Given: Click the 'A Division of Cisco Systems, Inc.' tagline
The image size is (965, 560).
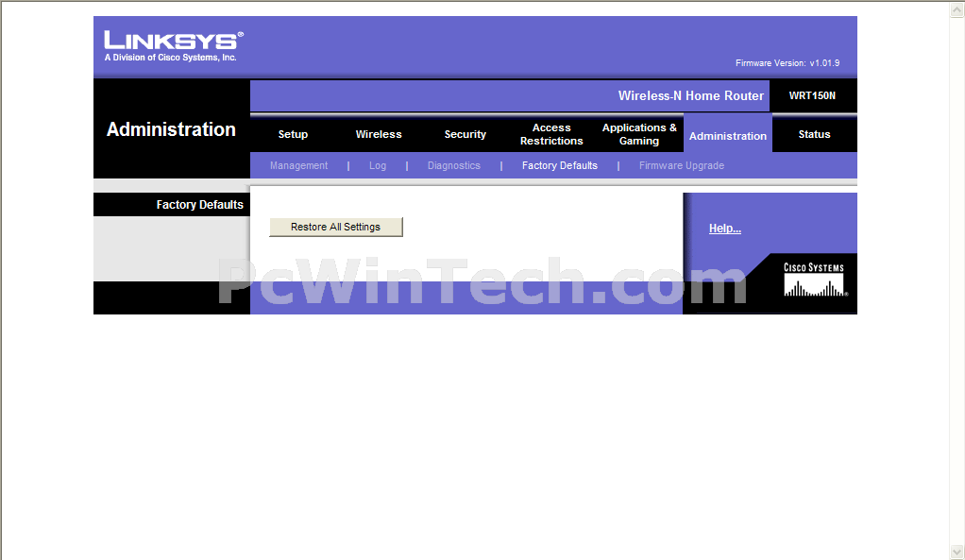Looking at the screenshot, I should (171, 58).
